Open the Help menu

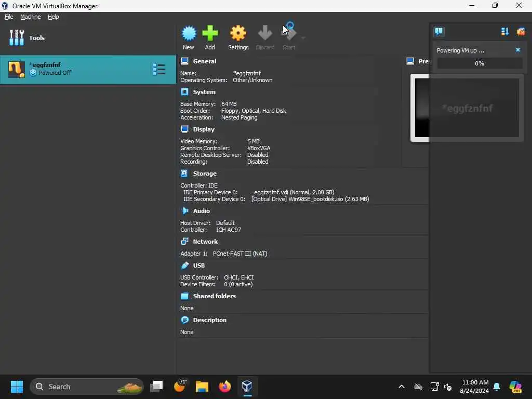click(x=54, y=17)
